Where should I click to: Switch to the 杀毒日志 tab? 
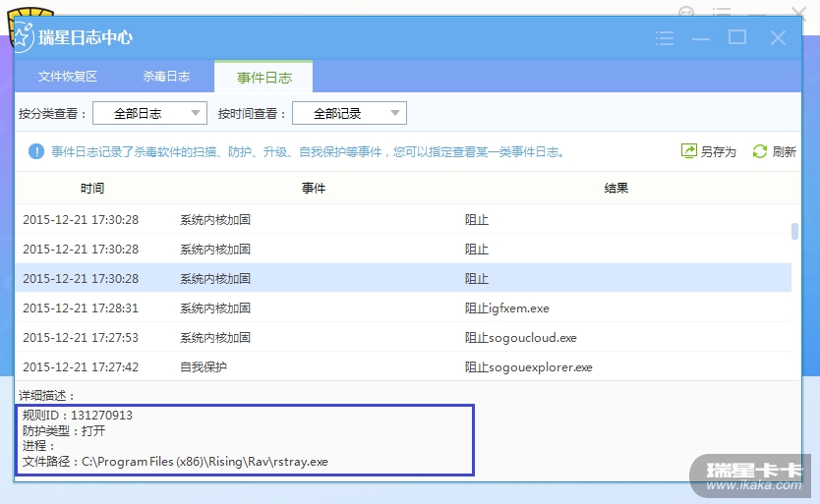[x=166, y=77]
